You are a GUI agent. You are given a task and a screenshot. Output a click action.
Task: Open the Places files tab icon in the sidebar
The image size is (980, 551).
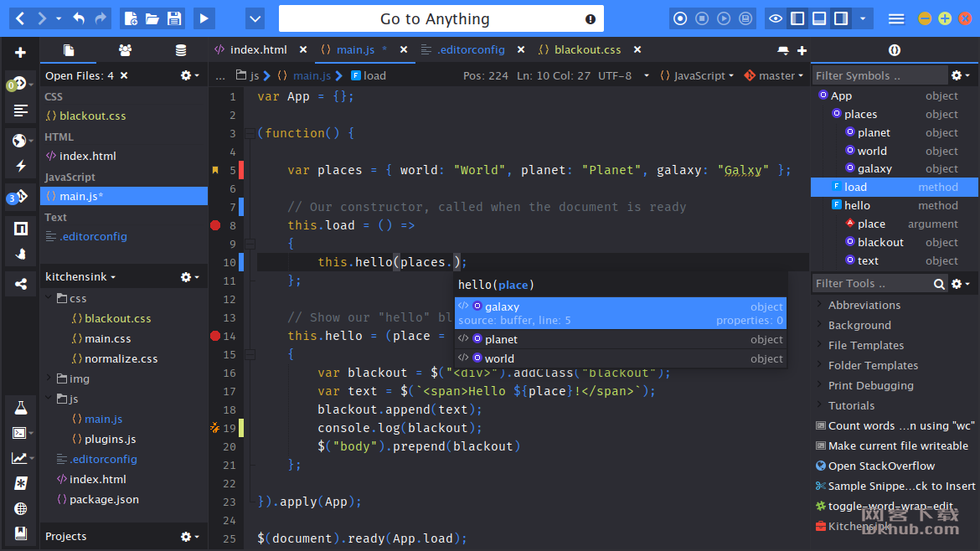(x=69, y=50)
